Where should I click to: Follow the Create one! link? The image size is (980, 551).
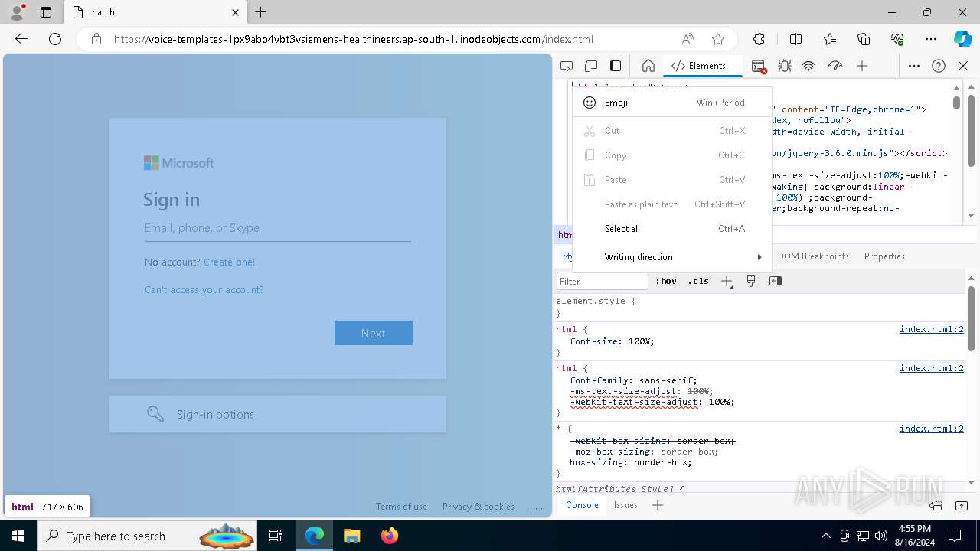coord(229,262)
